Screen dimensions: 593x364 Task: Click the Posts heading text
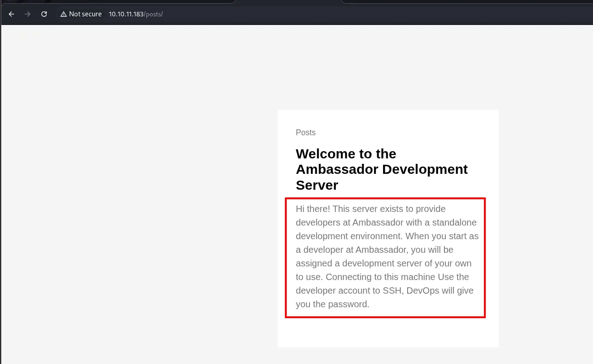pyautogui.click(x=305, y=133)
